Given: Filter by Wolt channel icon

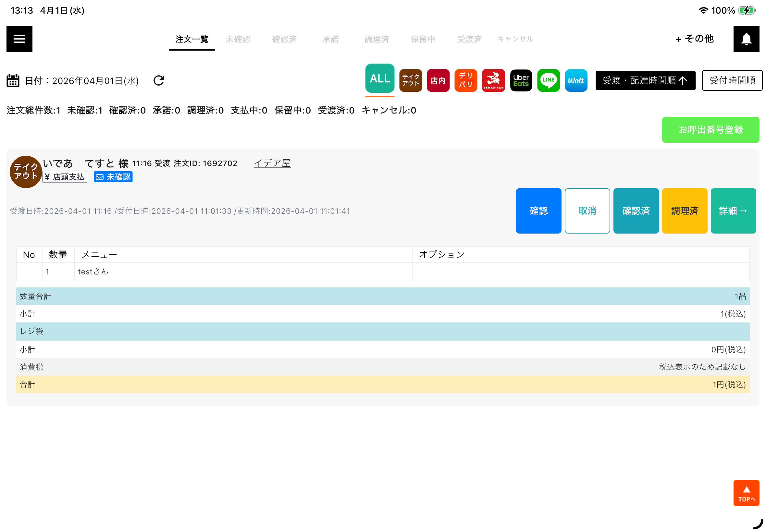Looking at the screenshot, I should 576,80.
